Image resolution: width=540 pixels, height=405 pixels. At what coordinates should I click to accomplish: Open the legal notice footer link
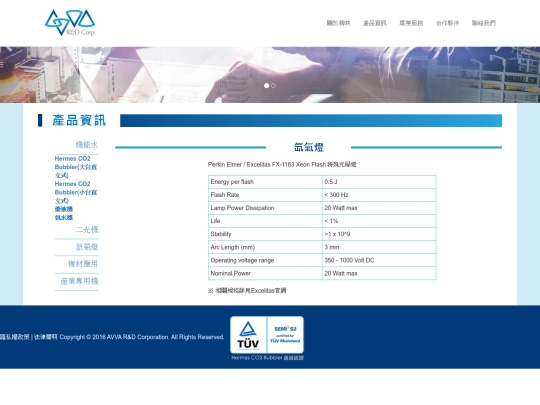[x=45, y=337]
